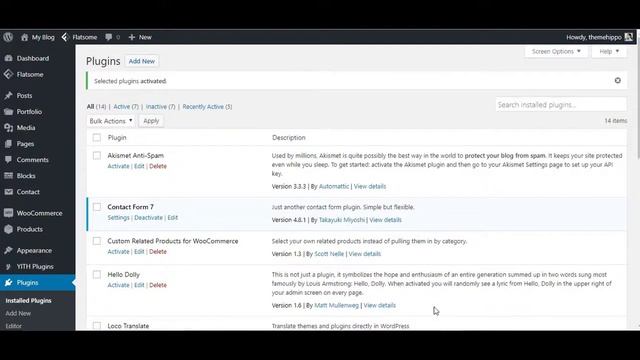Open Add New submenu under Plugins
The height and width of the screenshot is (360, 640).
pyautogui.click(x=18, y=313)
